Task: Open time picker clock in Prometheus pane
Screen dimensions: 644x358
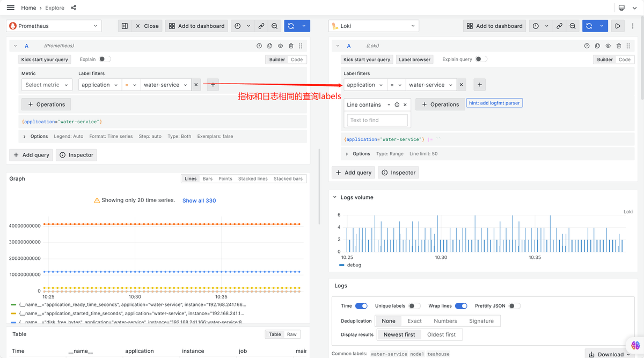Action: (238, 26)
